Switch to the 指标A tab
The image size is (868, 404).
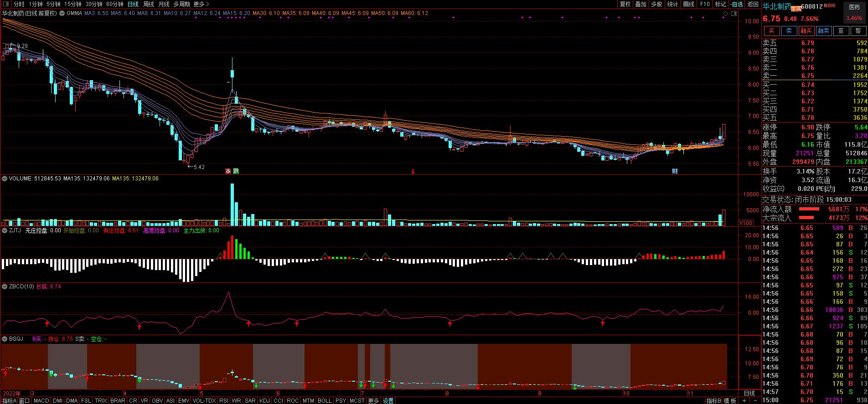tap(9, 401)
